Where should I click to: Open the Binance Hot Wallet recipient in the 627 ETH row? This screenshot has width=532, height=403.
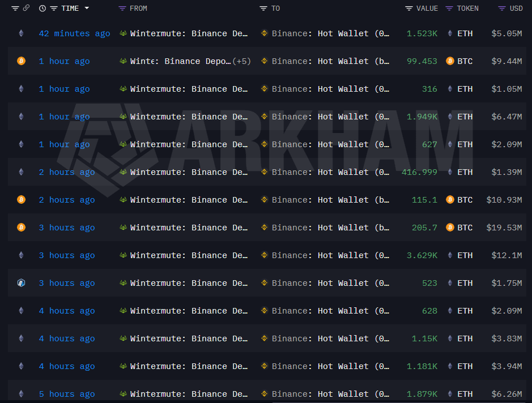[330, 144]
